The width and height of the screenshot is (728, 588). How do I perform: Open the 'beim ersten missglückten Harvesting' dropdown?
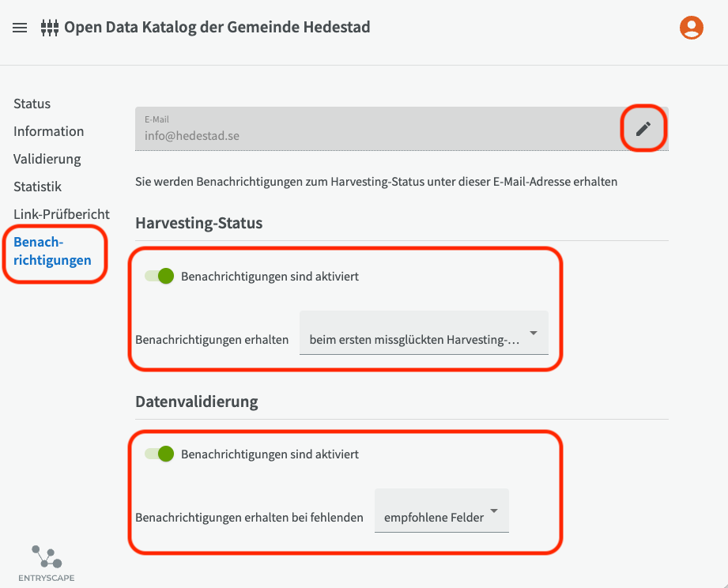pos(424,340)
